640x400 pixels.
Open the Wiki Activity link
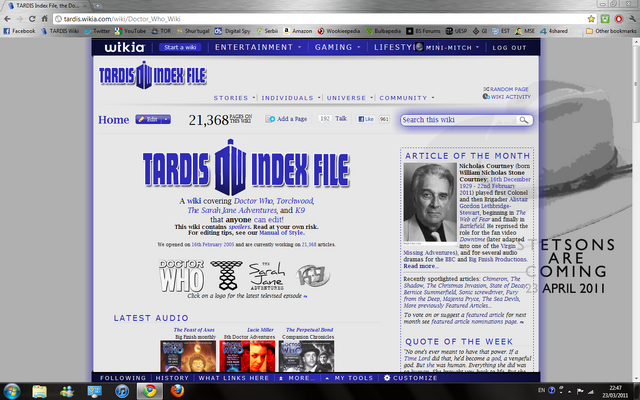coord(507,97)
